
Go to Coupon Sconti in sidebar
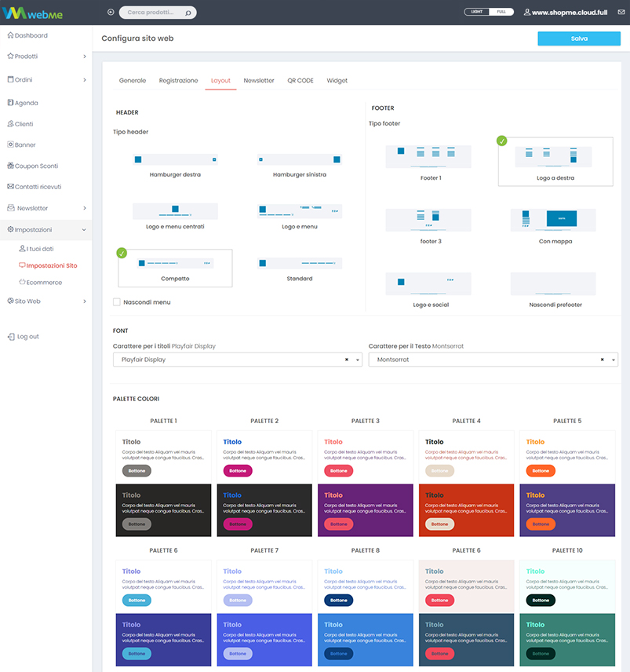pyautogui.click(x=36, y=166)
